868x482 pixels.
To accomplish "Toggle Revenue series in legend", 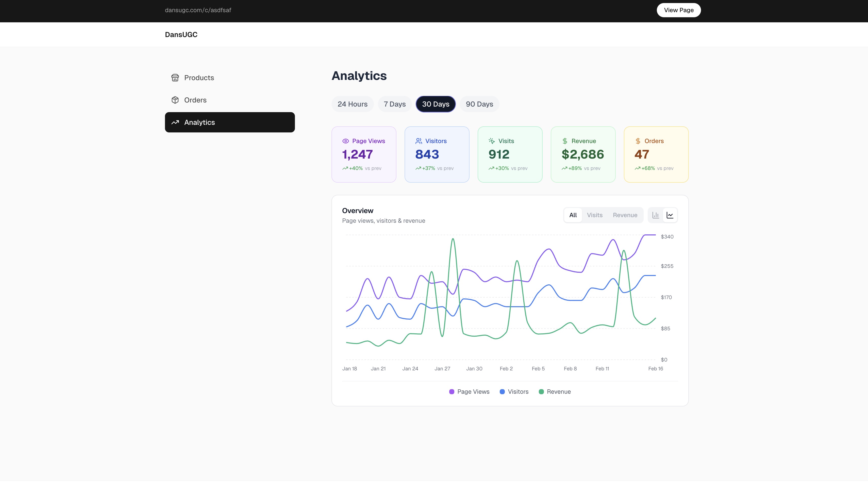I will pyautogui.click(x=554, y=392).
